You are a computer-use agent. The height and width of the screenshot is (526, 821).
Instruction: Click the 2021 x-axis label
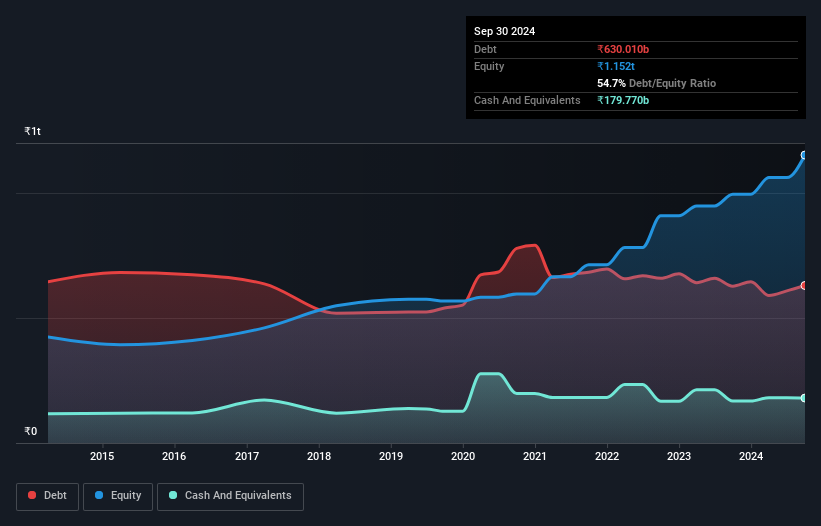[535, 456]
